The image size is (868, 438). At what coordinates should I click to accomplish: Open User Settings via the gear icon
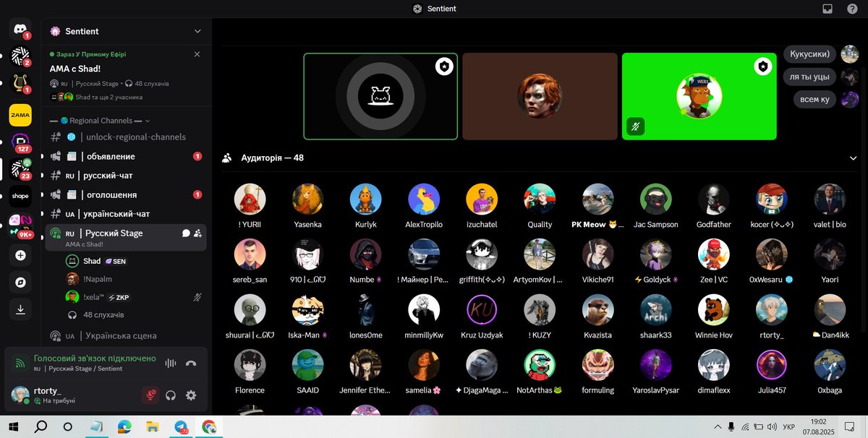point(190,395)
